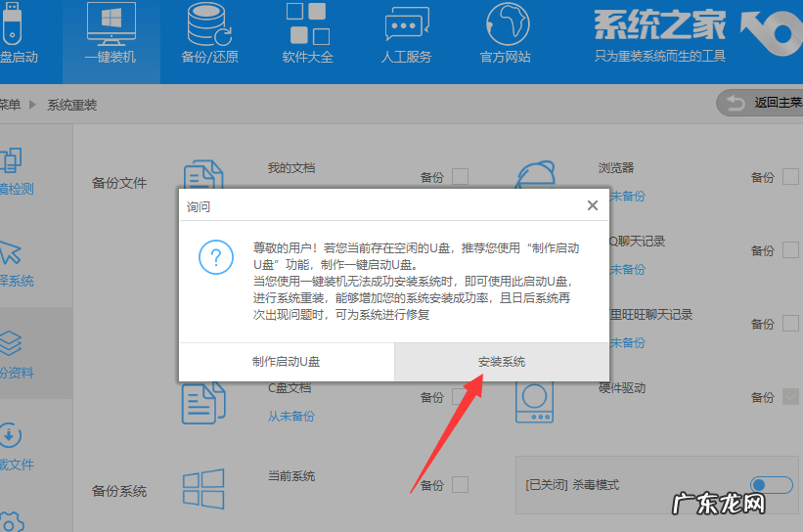Image resolution: width=803 pixels, height=532 pixels.
Task: Click the 硬件驱动 hard disk icon
Action: click(535, 403)
